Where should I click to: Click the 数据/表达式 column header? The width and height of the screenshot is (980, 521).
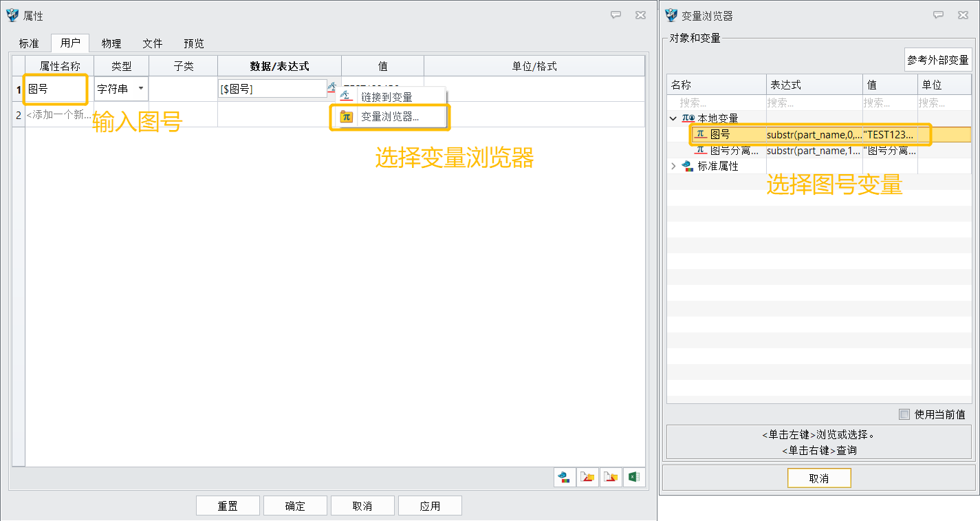pyautogui.click(x=280, y=66)
